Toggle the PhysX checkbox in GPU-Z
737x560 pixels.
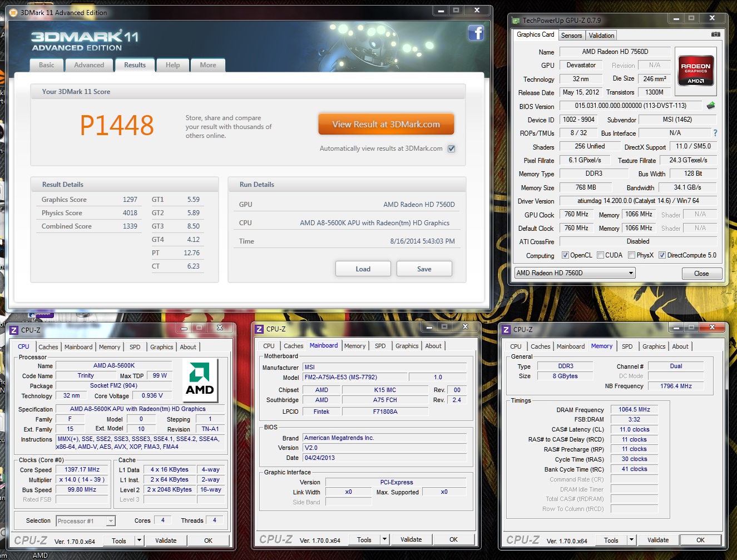point(631,255)
